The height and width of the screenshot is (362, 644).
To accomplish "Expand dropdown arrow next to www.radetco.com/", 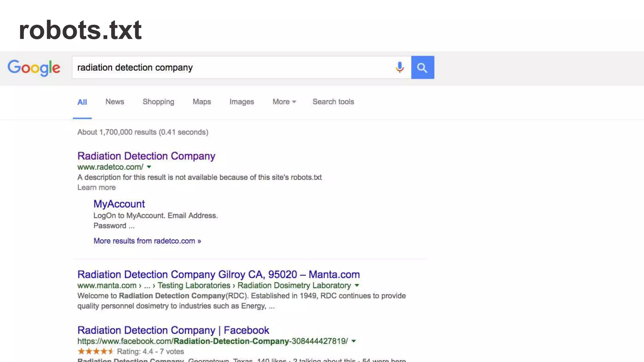I will (149, 167).
